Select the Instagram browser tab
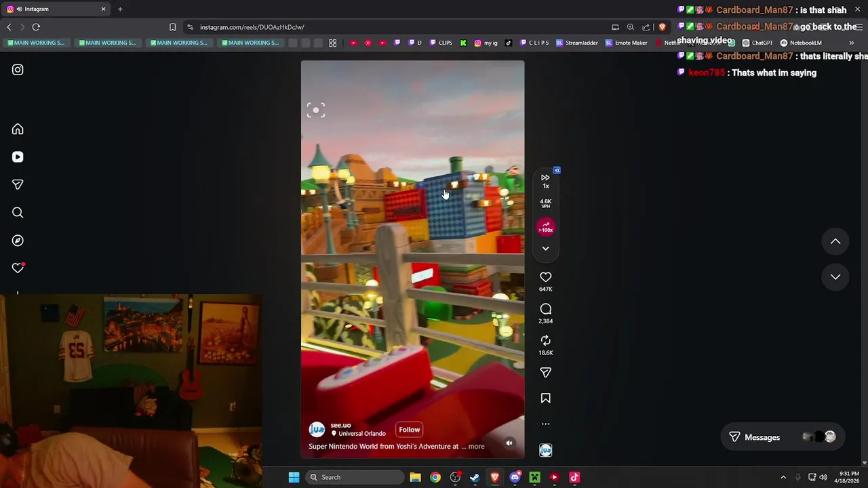 56,9
